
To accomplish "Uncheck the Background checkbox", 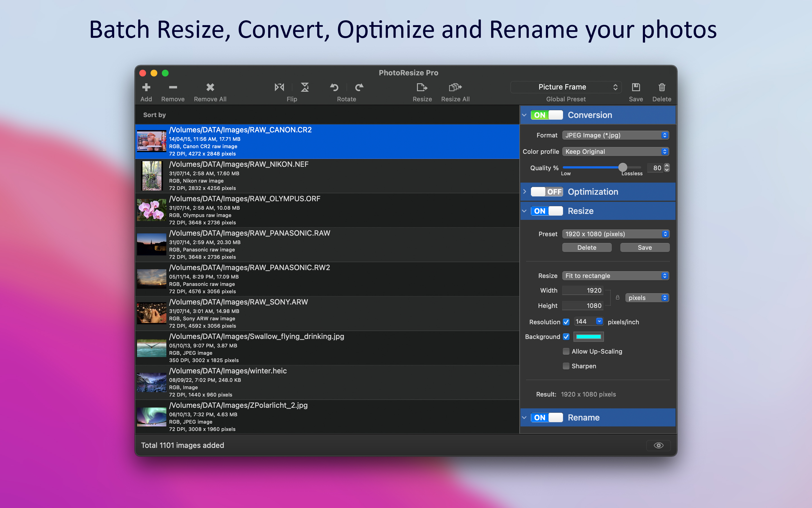I will (x=566, y=337).
